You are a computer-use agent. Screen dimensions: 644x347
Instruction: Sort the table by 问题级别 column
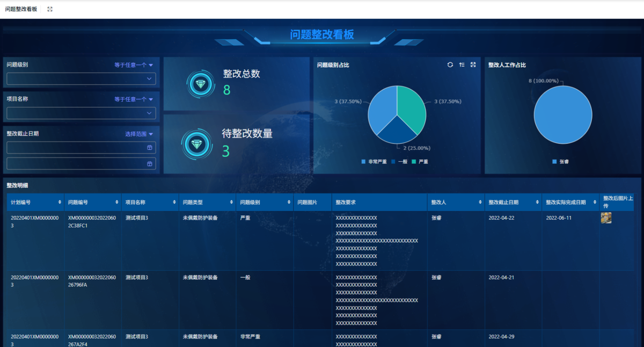289,203
